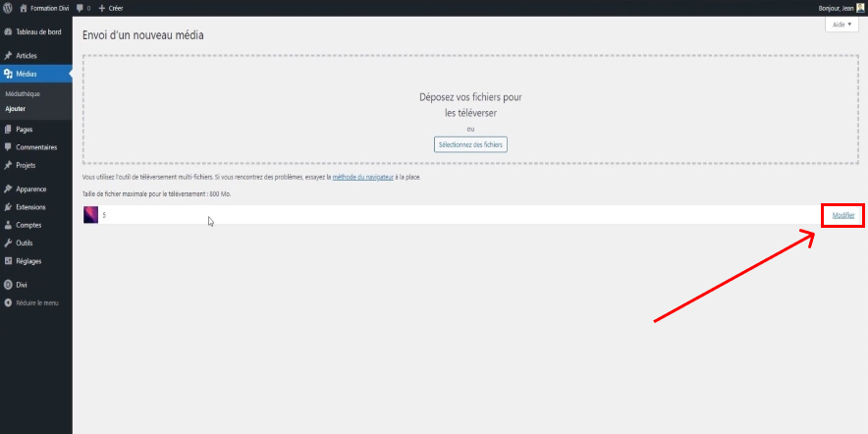Open the Comptes menu label
The width and height of the screenshot is (868, 434).
(x=28, y=225)
